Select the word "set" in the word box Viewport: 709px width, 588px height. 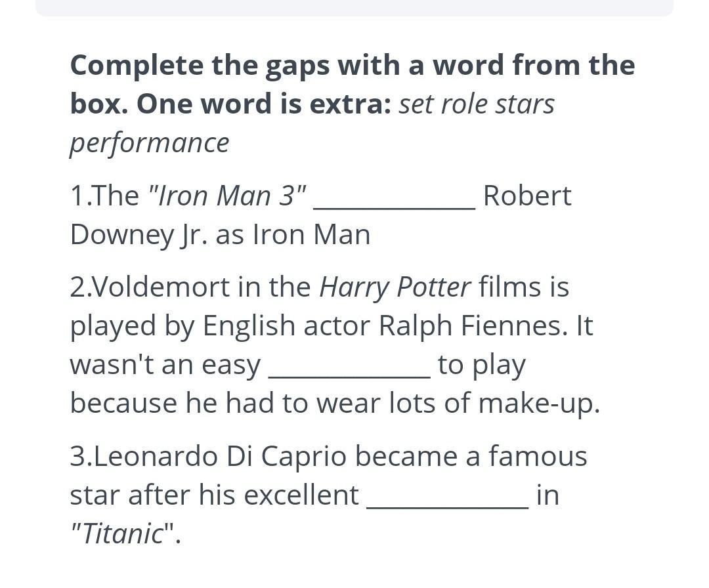pyautogui.click(x=415, y=104)
